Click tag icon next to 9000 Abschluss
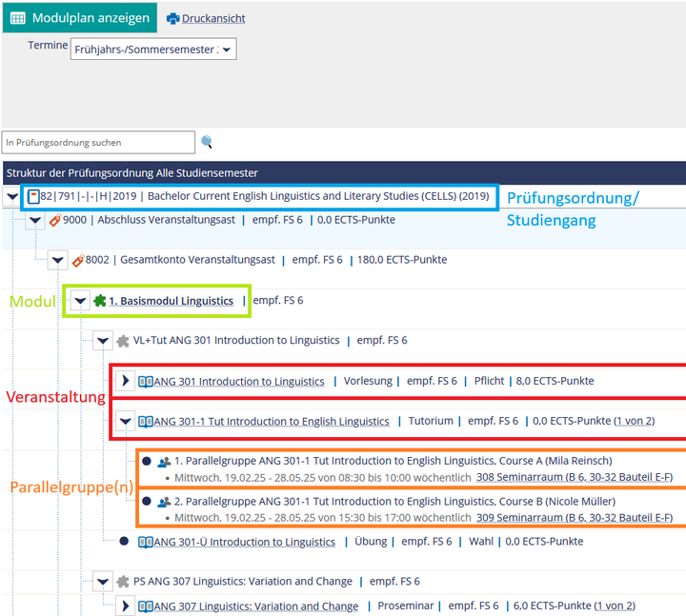This screenshot has height=616, width=686. (55, 220)
